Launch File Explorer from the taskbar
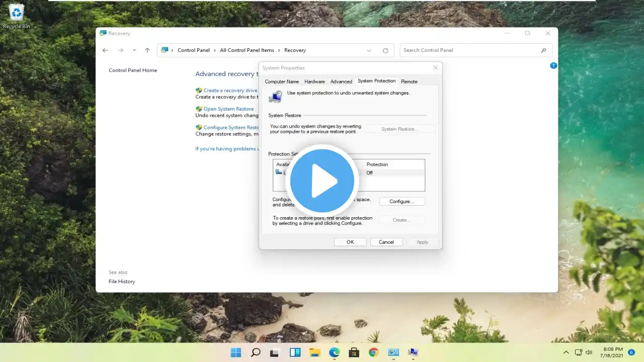Image resolution: width=644 pixels, height=362 pixels. pos(314,352)
